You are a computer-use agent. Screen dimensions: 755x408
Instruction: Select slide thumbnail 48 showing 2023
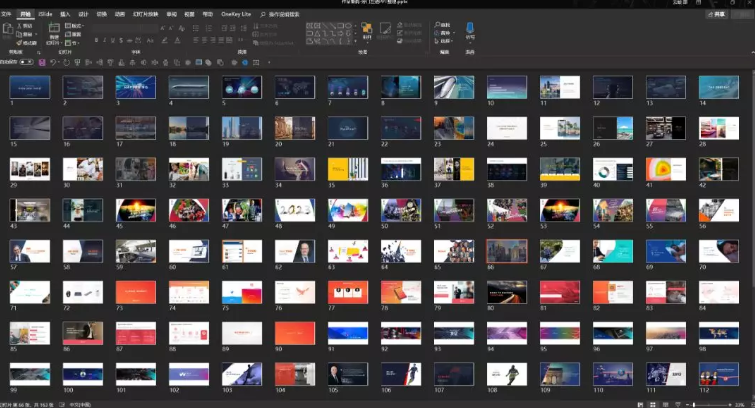(295, 210)
